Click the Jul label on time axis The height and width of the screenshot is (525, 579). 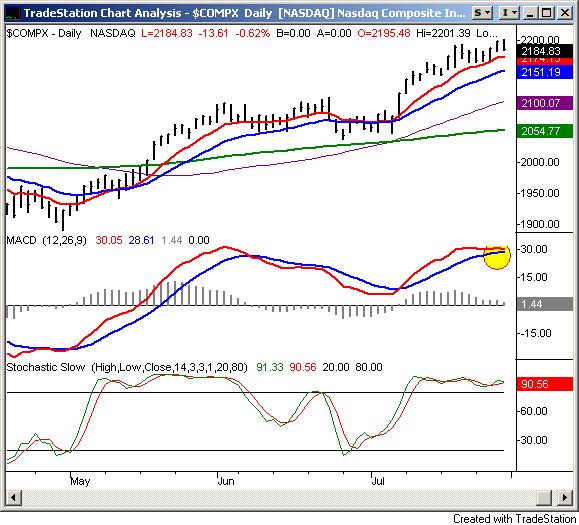point(378,481)
